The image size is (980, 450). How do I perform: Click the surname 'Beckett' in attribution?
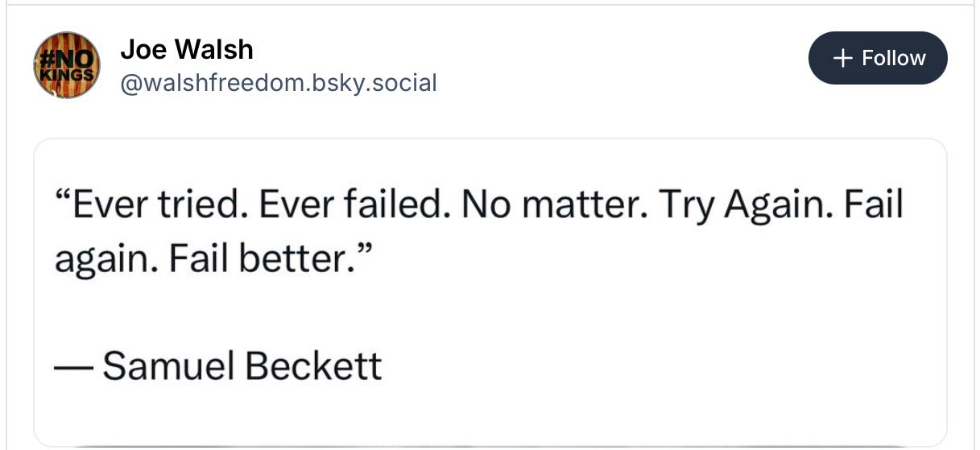click(313, 367)
